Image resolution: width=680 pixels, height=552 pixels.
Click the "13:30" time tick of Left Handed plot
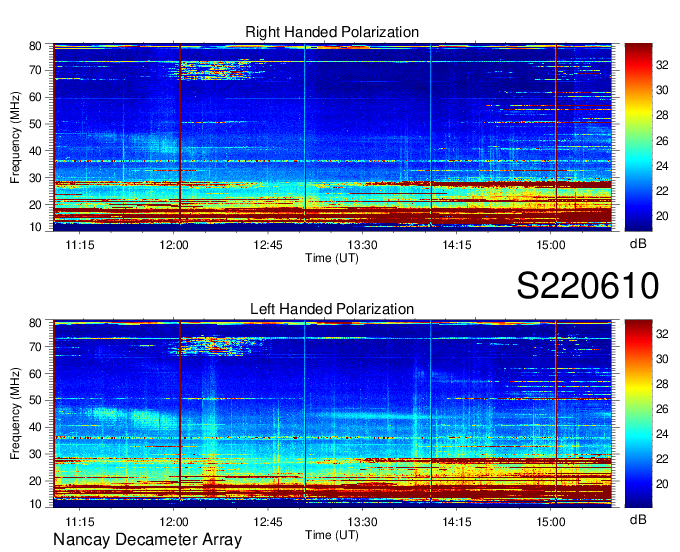tap(363, 522)
